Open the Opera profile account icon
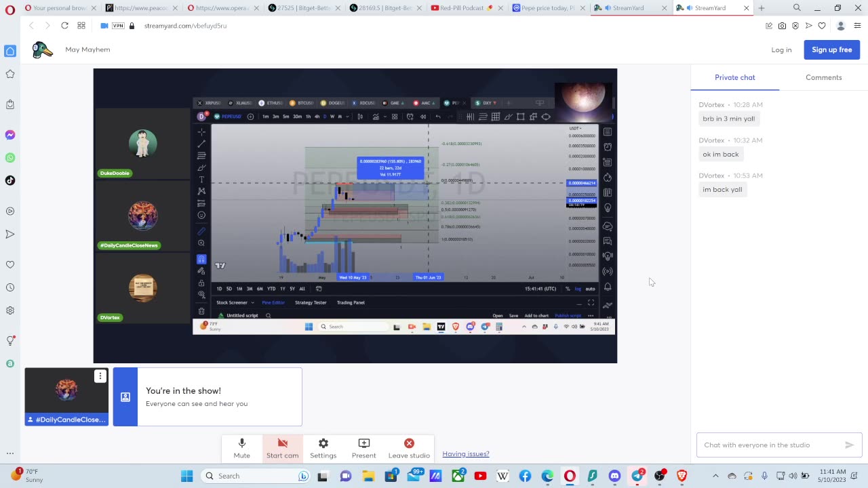Image resolution: width=868 pixels, height=488 pixels. pyautogui.click(x=841, y=26)
